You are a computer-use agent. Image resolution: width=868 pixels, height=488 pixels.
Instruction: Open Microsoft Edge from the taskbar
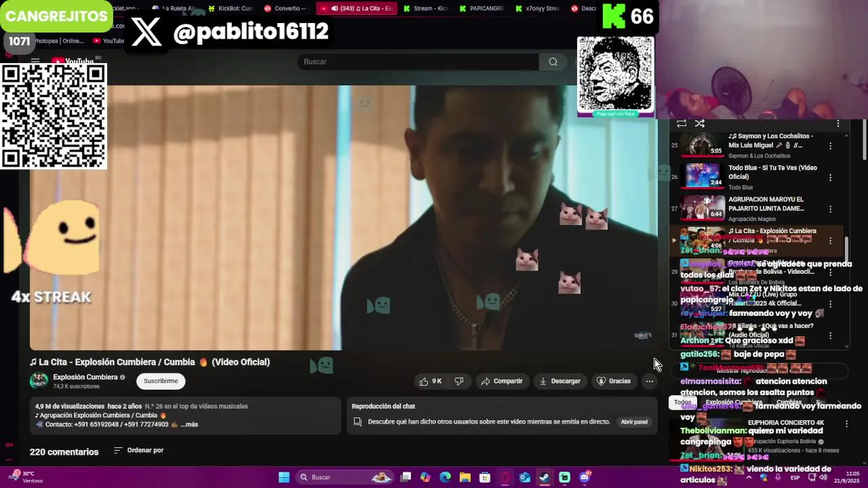[445, 477]
